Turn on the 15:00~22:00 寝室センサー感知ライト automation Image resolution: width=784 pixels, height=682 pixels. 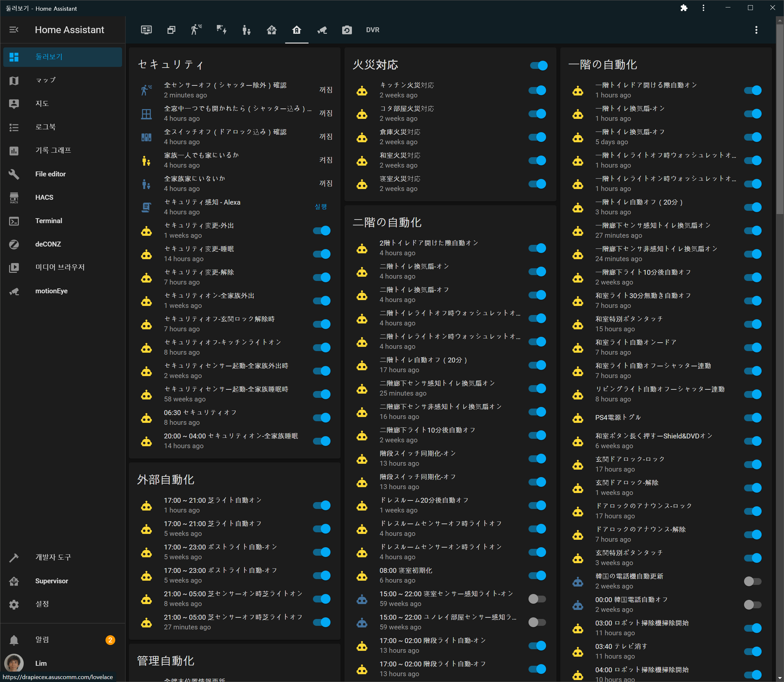pyautogui.click(x=537, y=599)
